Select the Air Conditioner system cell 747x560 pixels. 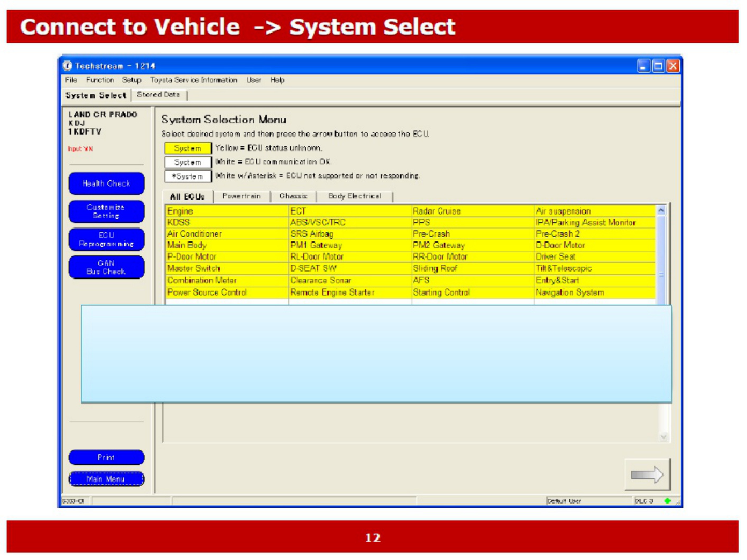pyautogui.click(x=227, y=234)
